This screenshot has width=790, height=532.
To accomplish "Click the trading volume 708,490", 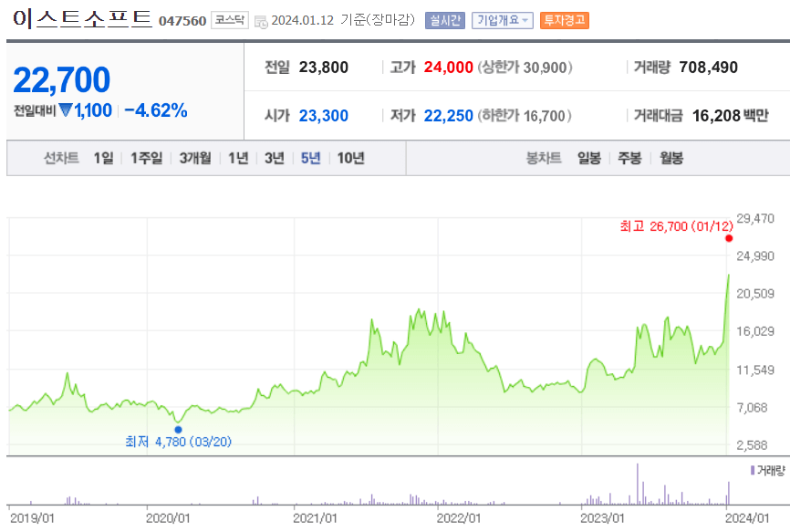I will click(x=709, y=68).
